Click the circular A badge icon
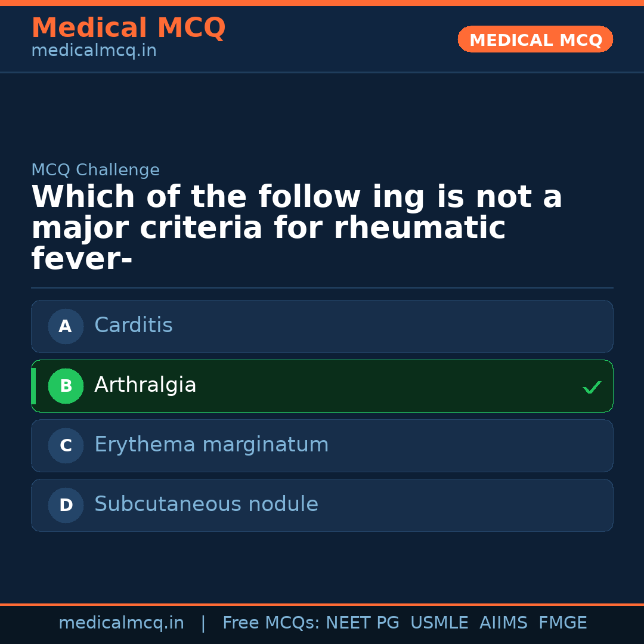 coord(66,326)
